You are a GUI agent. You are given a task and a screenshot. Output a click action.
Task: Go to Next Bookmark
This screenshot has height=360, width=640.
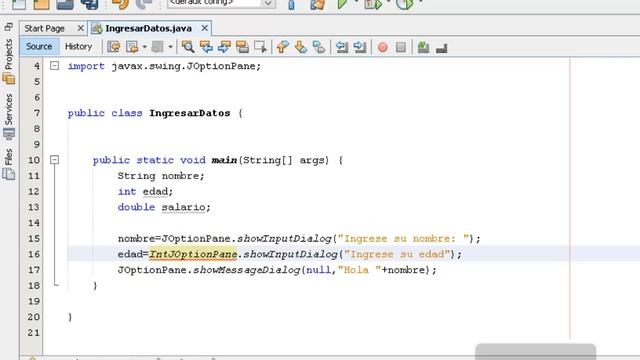(x=301, y=47)
